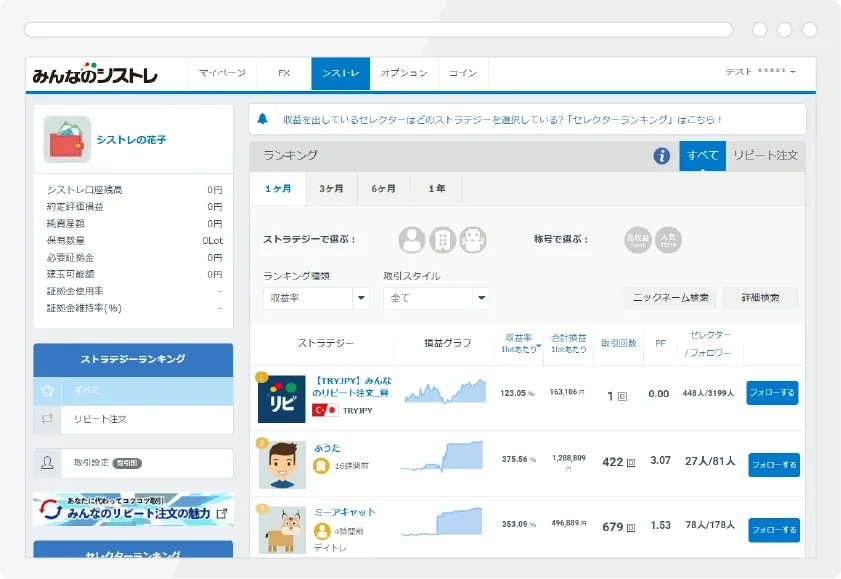Select the robot icon strategy filter
The height and width of the screenshot is (579, 841).
[x=472, y=239]
